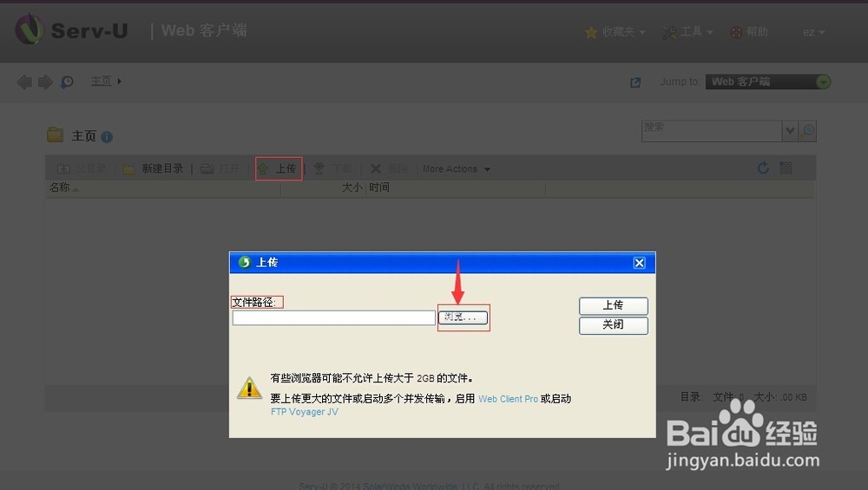Switch to thumbnail grid view icon

[786, 167]
